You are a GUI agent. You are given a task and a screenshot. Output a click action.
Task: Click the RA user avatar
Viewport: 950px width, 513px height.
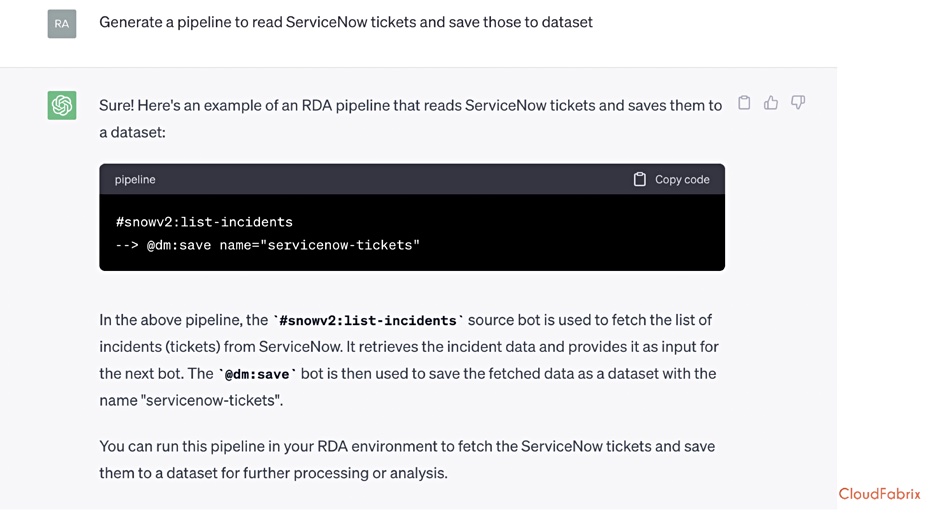coord(62,24)
